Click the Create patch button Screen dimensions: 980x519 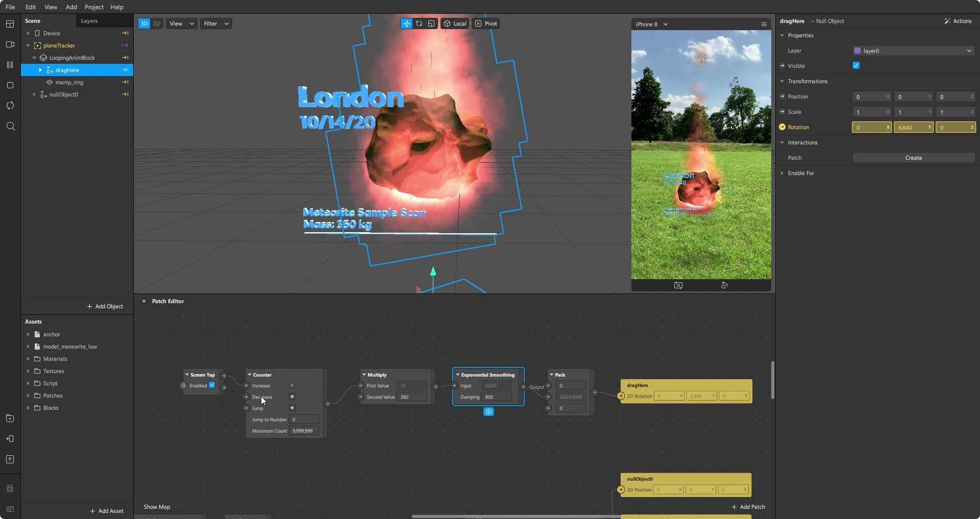coord(913,158)
